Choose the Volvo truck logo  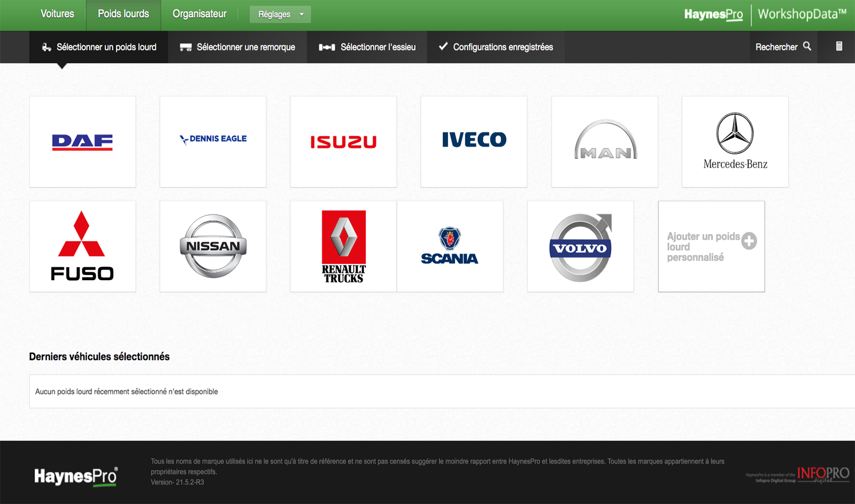(580, 246)
